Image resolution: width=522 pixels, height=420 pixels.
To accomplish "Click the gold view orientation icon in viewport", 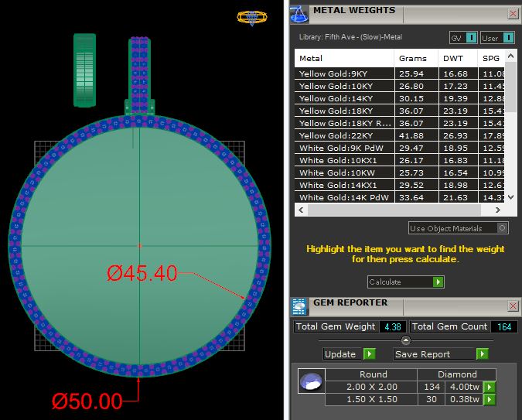I will 251,16.
